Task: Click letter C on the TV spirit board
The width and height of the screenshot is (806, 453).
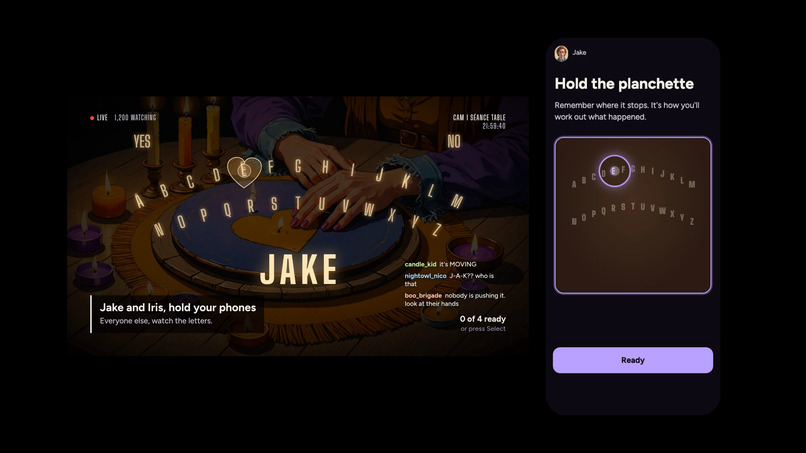Action: pos(190,182)
